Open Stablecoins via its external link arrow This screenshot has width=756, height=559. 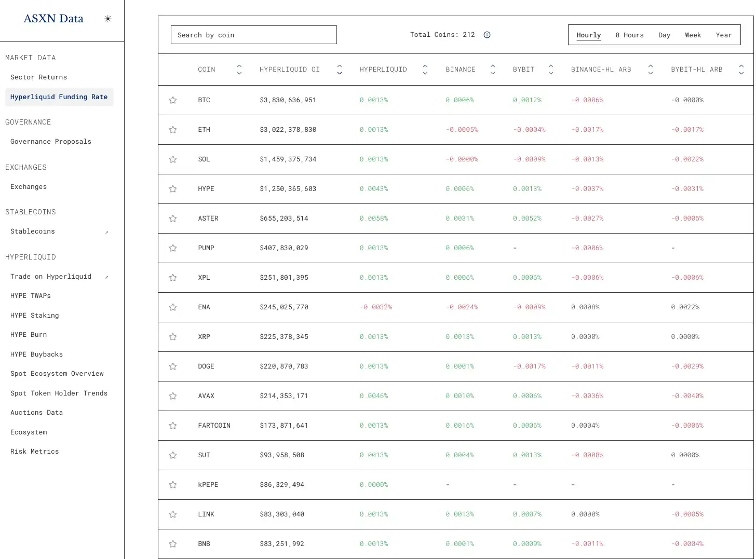107,232
